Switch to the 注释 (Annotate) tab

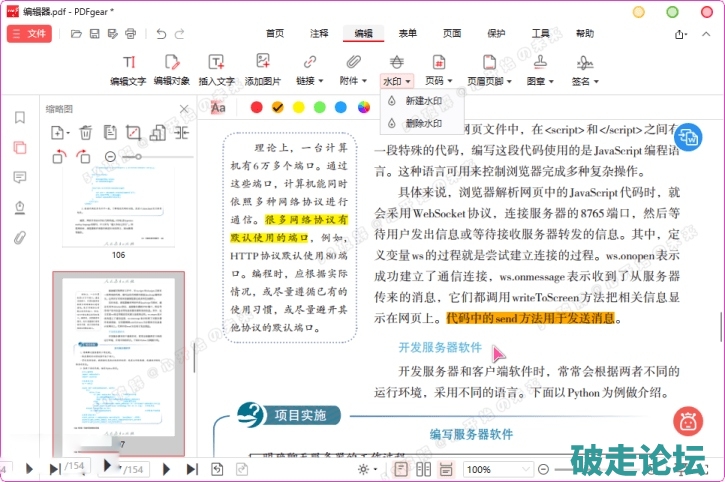(318, 33)
